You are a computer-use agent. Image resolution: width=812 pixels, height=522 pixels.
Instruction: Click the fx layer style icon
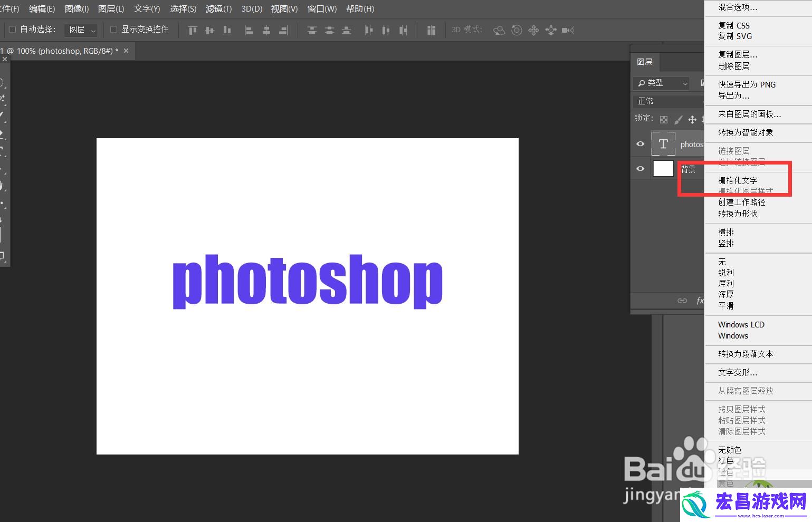coord(700,301)
